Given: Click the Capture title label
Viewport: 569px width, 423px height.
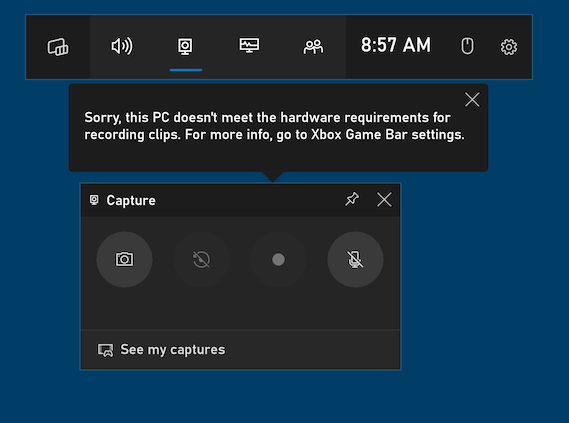Looking at the screenshot, I should pos(131,200).
